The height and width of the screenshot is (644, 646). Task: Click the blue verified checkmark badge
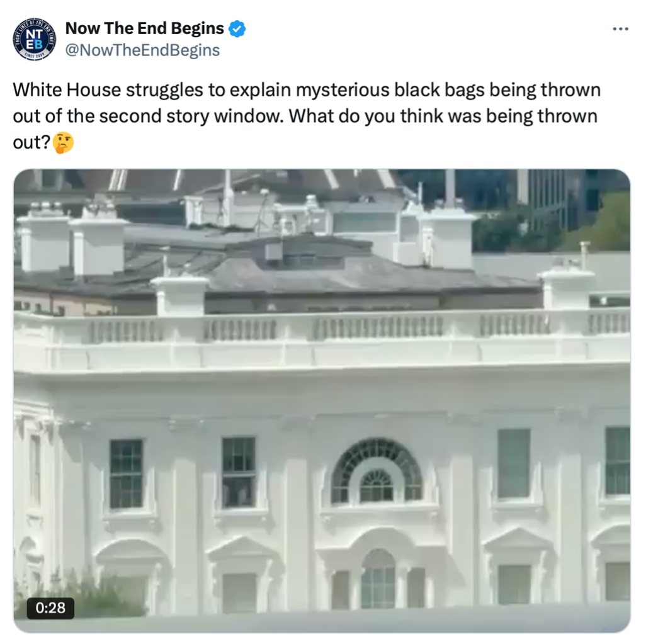tap(237, 29)
